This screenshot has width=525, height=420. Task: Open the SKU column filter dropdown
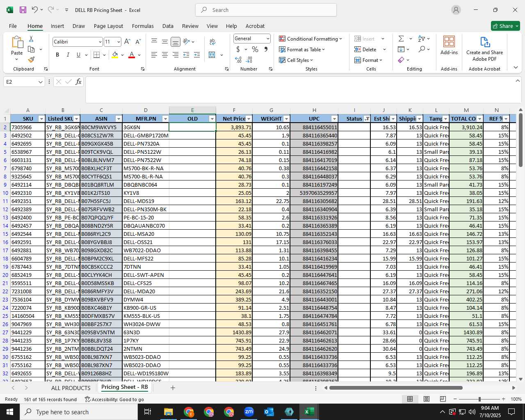point(41,119)
